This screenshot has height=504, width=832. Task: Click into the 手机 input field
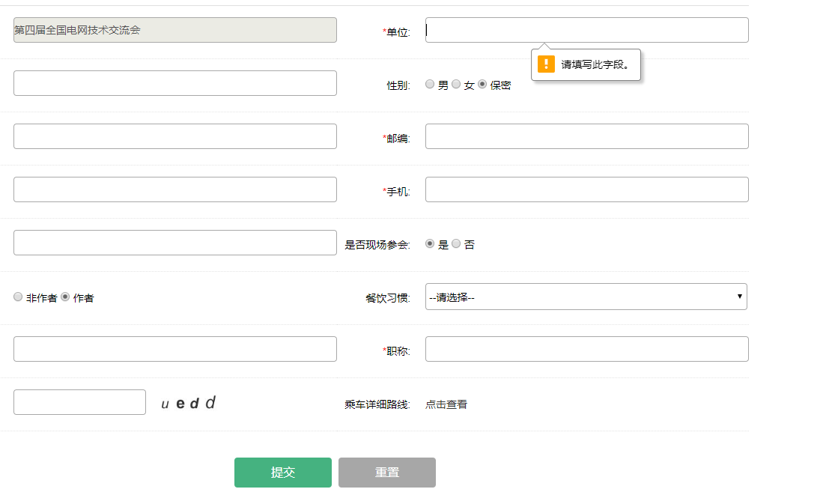[x=586, y=189]
